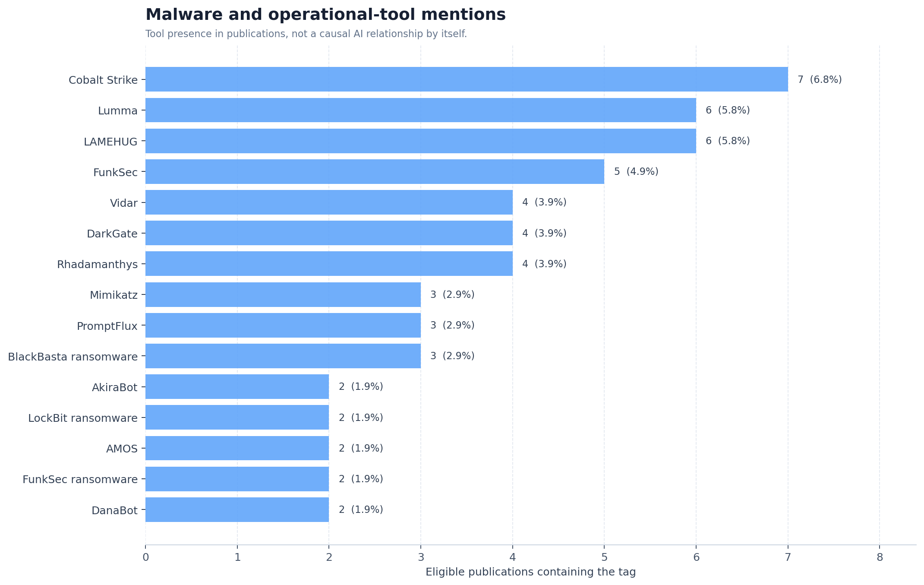The width and height of the screenshot is (924, 585).
Task: Click the AMOS '2 (1.9%)' value label
Action: coord(361,448)
